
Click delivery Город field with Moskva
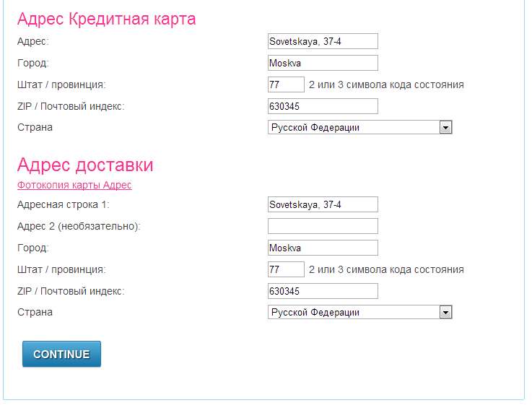point(323,248)
